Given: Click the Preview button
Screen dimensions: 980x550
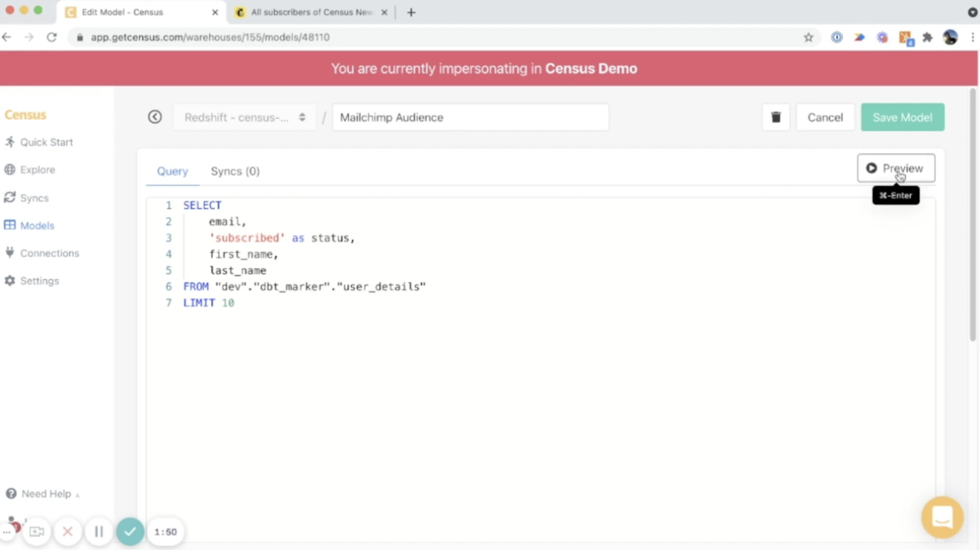Looking at the screenshot, I should [896, 168].
